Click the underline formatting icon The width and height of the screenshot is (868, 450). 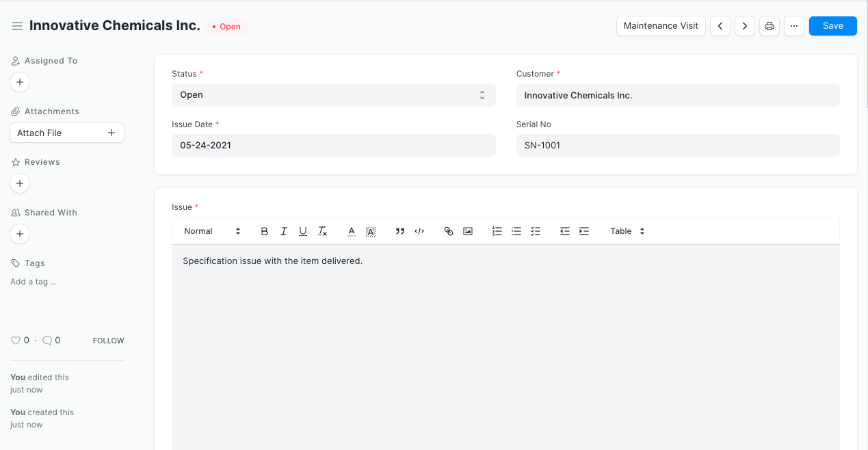[303, 231]
